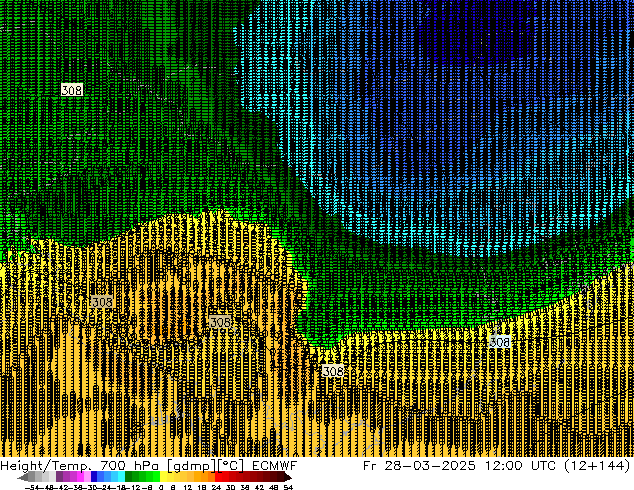Click the 308 contour label in the upper-left green area
This screenshot has height=490, width=634.
point(72,90)
